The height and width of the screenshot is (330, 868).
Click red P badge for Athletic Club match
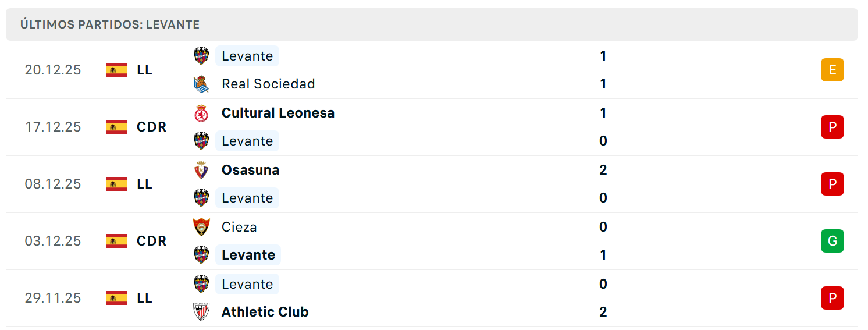tap(833, 298)
